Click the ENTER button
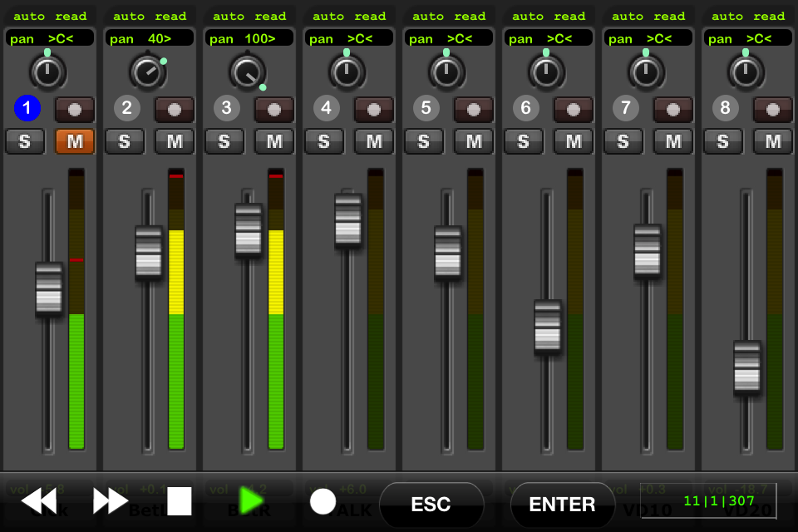Screen dimensions: 798x532 [x=562, y=505]
